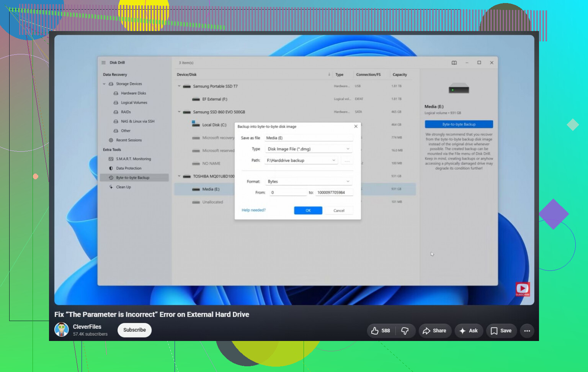
Task: Click the RAIDs drive icon
Action: (x=116, y=112)
